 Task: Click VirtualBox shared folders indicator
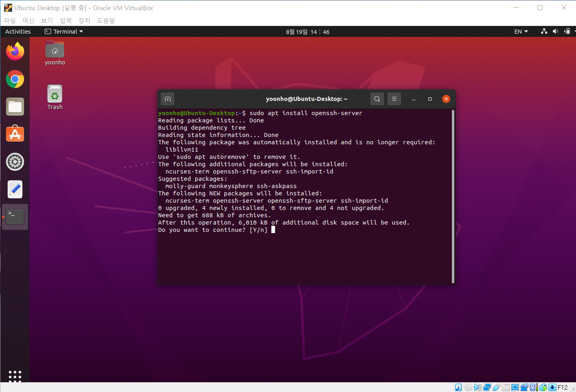pyautogui.click(x=506, y=388)
